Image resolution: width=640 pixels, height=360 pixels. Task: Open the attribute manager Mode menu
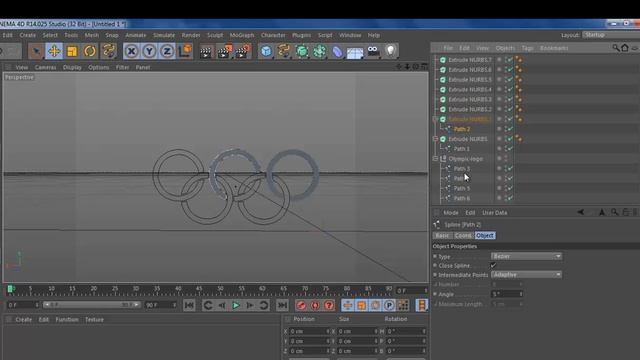point(451,213)
